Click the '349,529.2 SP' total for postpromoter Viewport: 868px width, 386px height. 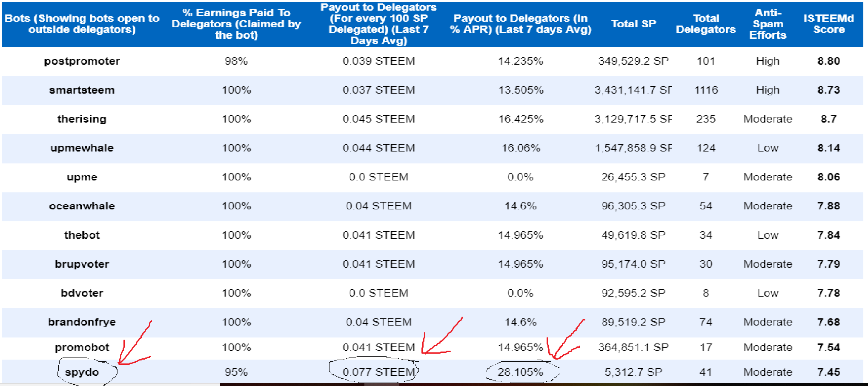633,61
